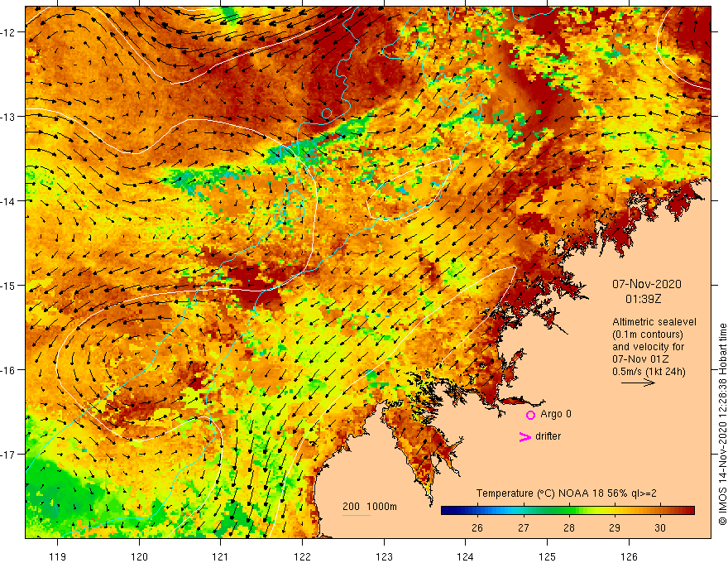Click the latitude axis label -12
The width and height of the screenshot is (728, 563).
pos(9,32)
